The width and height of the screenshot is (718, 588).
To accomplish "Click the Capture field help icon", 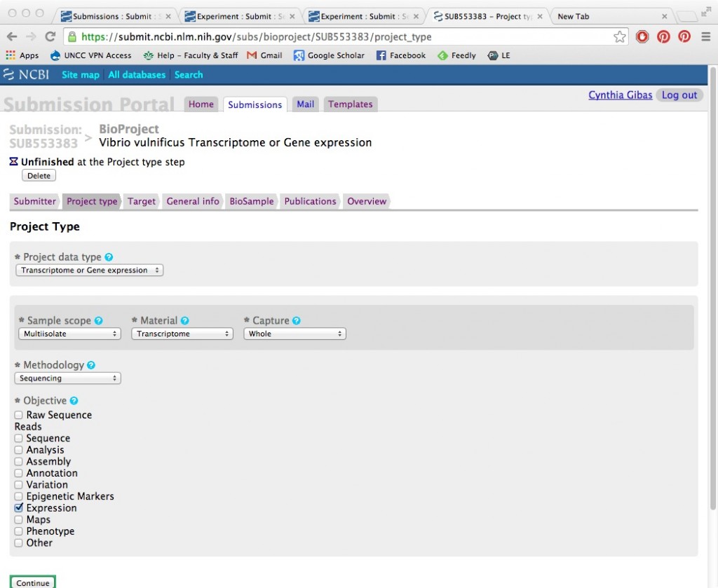I will [297, 321].
